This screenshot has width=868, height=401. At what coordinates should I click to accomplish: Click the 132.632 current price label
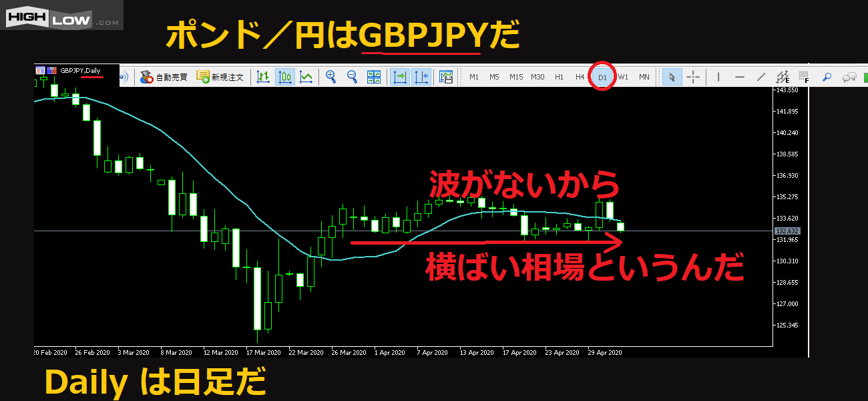788,231
